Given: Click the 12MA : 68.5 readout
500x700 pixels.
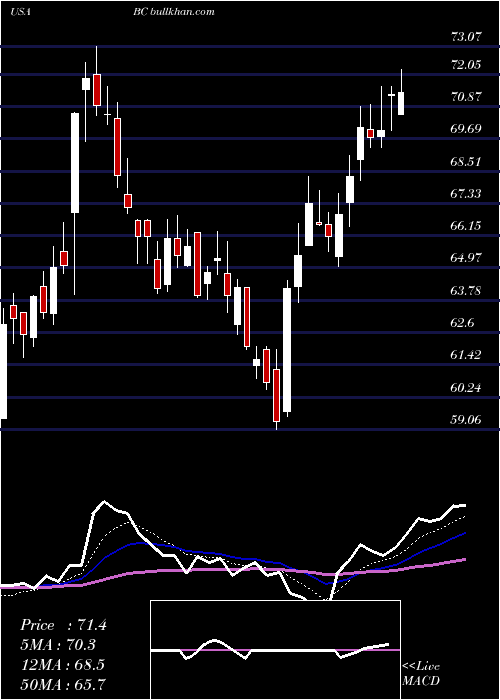Looking at the screenshot, I should pyautogui.click(x=62, y=664).
